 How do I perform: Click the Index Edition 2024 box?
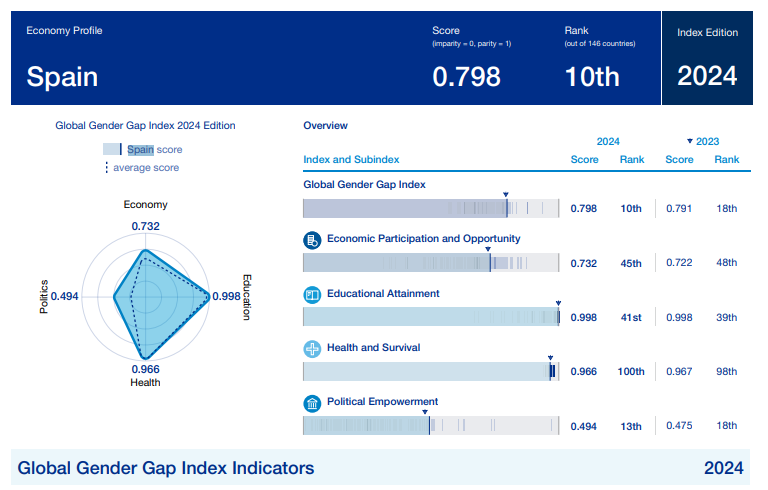707,58
